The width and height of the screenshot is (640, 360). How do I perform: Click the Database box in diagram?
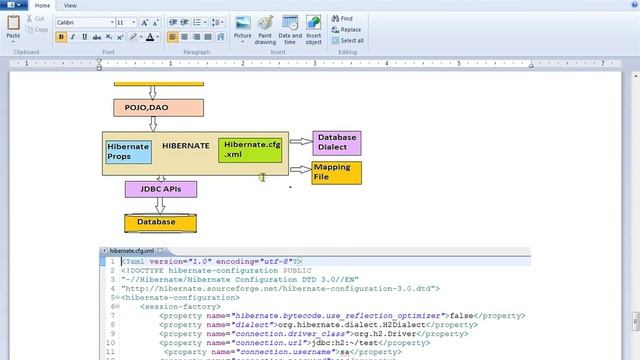point(160,223)
